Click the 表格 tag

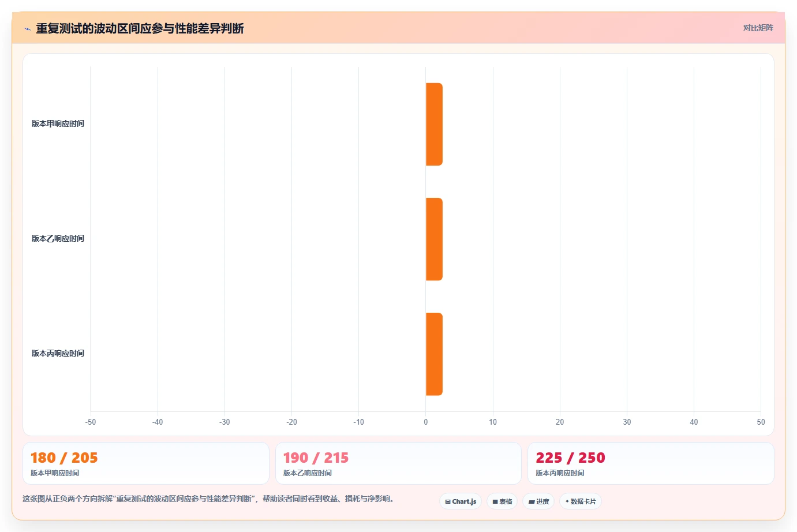[x=502, y=501]
